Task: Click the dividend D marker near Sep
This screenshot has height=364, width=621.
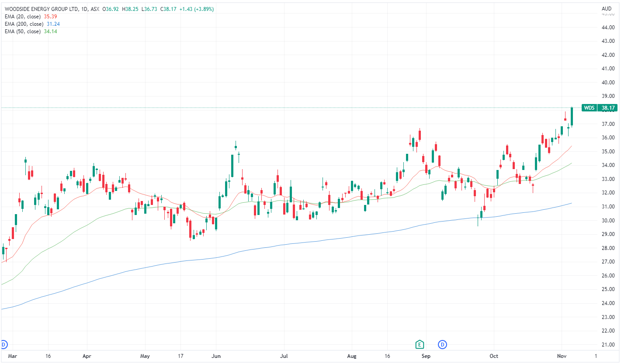Action: tap(442, 344)
